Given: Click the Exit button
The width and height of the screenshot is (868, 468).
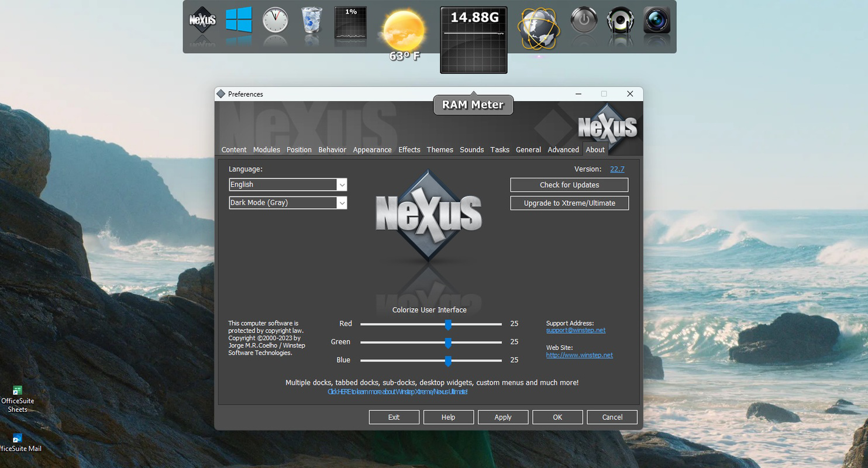Looking at the screenshot, I should (394, 417).
